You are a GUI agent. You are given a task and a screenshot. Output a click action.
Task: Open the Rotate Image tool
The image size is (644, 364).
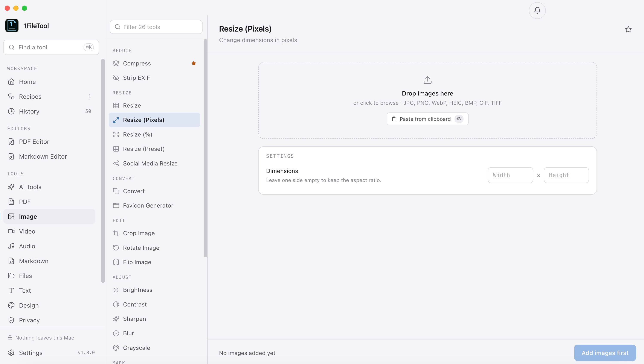tap(154, 248)
